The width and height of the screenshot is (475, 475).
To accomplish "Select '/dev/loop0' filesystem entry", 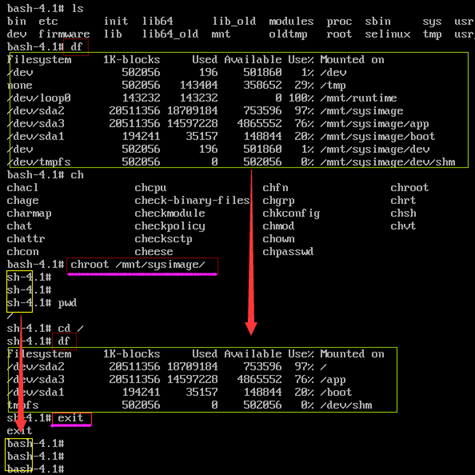I will [x=39, y=98].
